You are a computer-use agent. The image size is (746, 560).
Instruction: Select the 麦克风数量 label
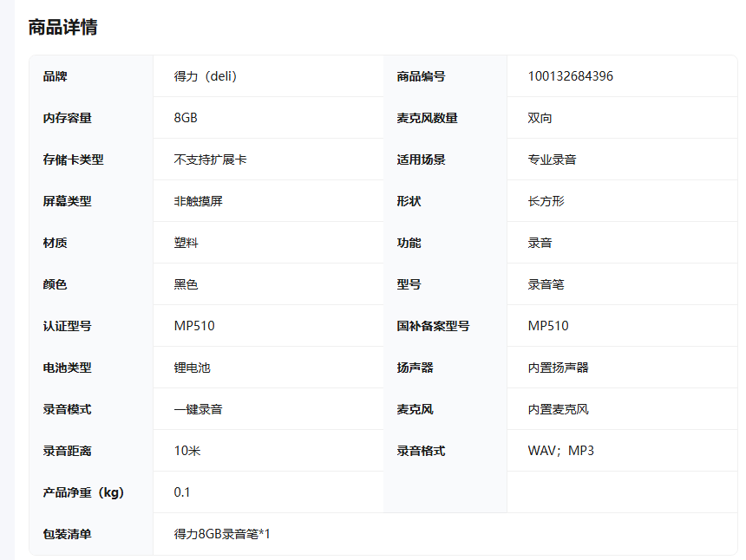[x=428, y=118]
